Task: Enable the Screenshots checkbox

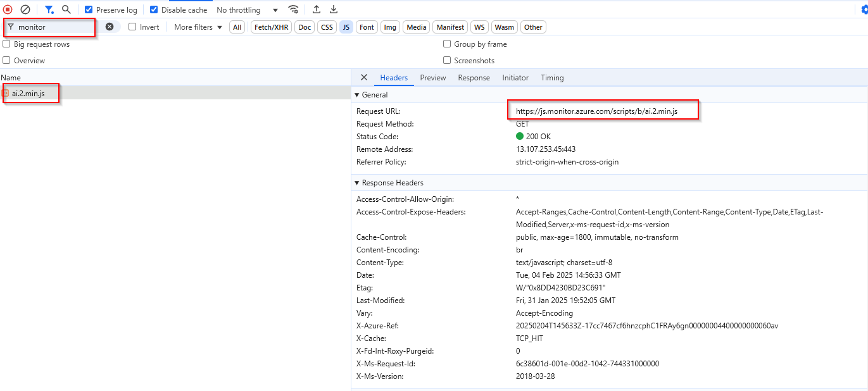Action: tap(447, 60)
